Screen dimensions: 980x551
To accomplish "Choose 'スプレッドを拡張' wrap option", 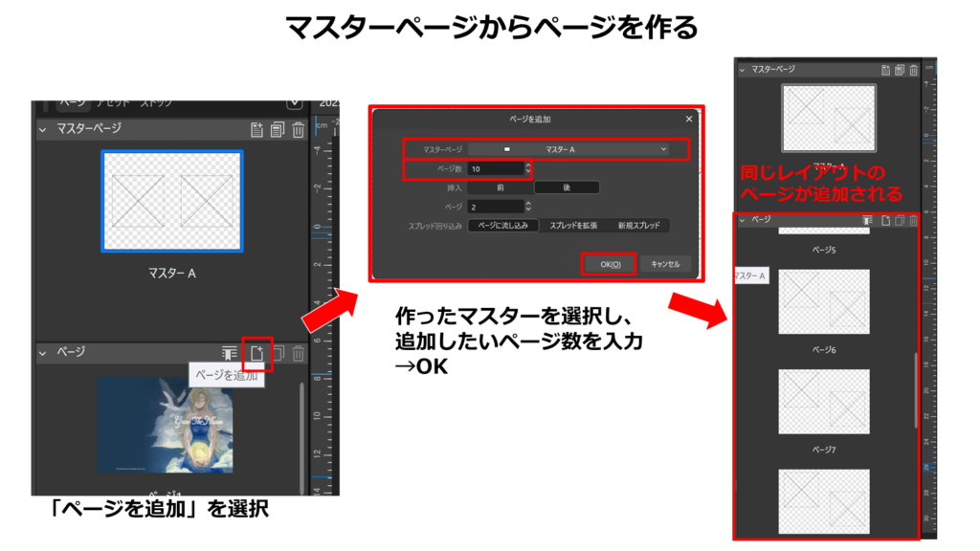I will click(573, 226).
